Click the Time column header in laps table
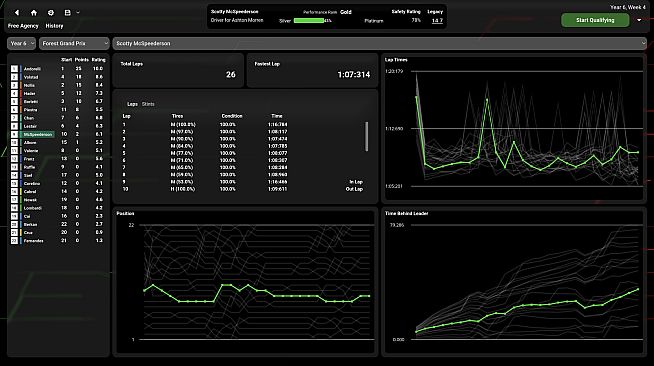 (x=277, y=116)
